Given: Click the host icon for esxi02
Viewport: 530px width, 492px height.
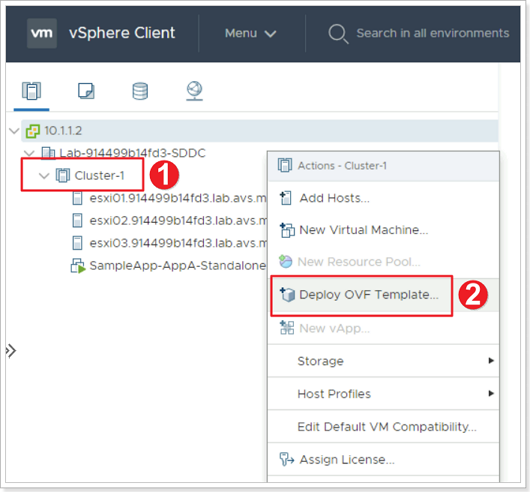Looking at the screenshot, I should 77,221.
